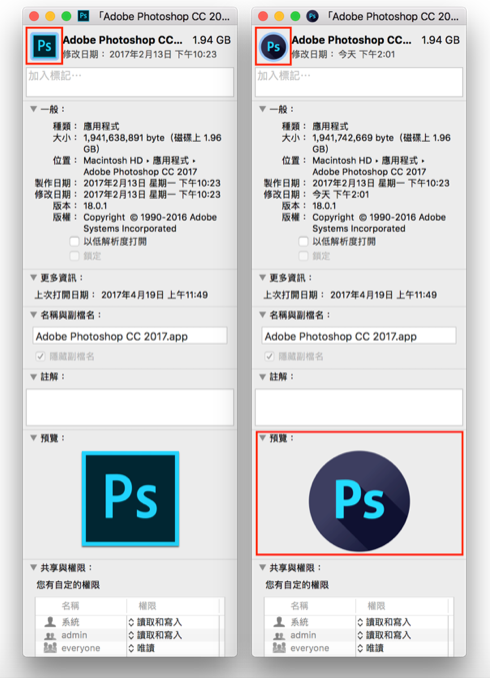Click 權限 column header in left window

pos(147,606)
